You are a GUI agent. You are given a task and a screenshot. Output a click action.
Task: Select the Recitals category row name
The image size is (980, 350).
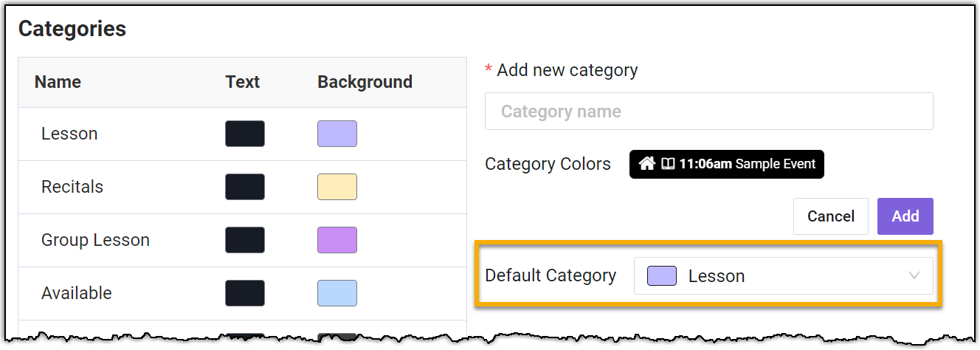(72, 187)
